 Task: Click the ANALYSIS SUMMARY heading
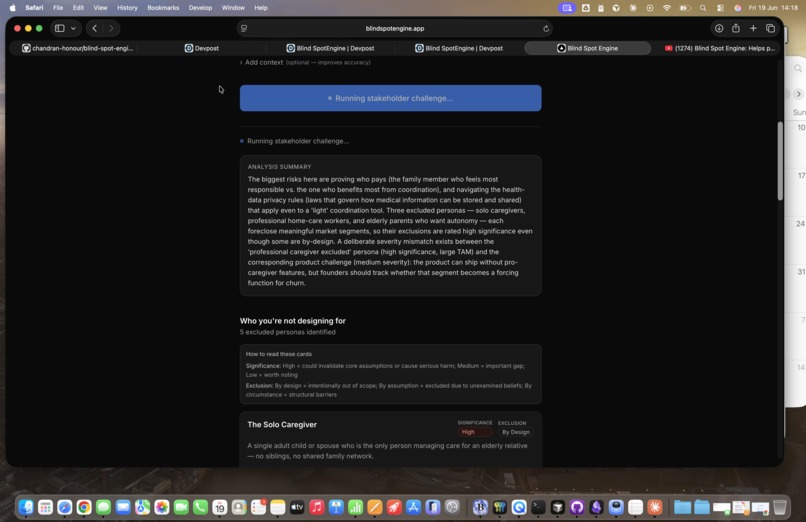[x=279, y=167]
